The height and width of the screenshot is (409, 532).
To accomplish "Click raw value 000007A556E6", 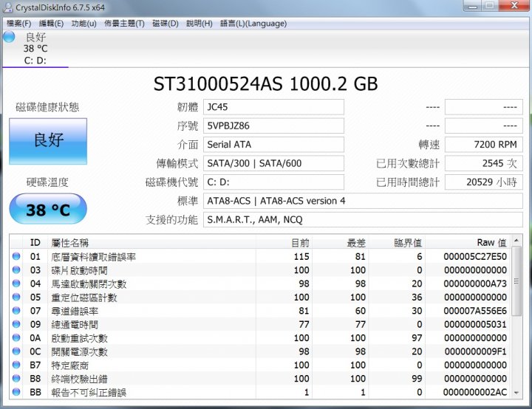I will (x=475, y=311).
